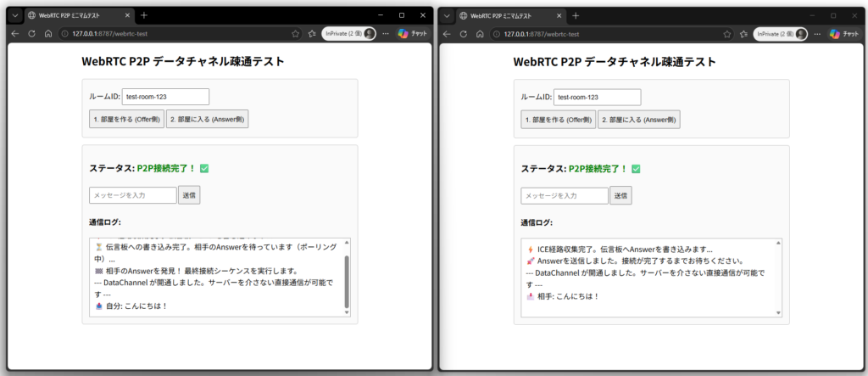Open a new tab in right window
This screenshot has width=868, height=376.
[x=576, y=15]
